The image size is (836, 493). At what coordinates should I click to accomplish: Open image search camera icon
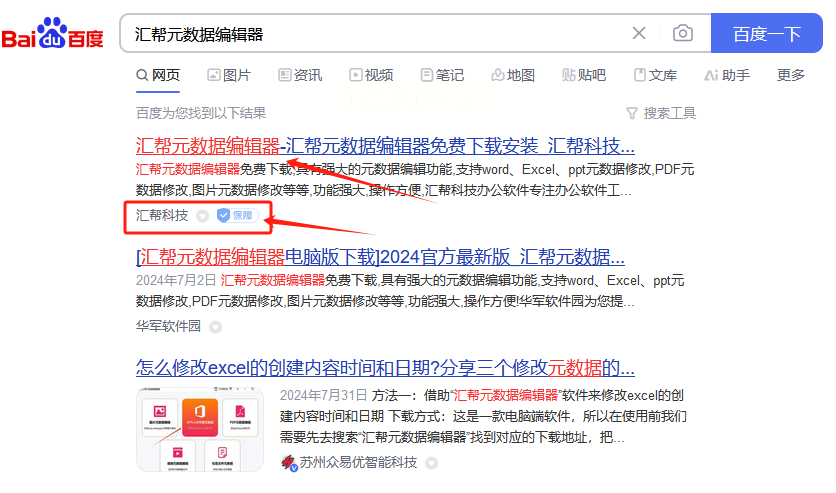point(682,33)
